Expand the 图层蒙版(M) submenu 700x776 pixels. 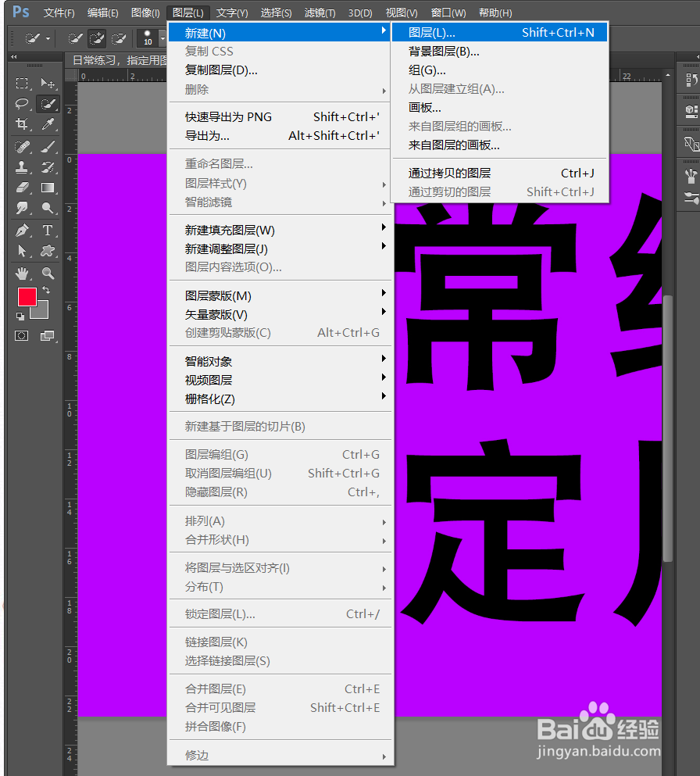(x=280, y=296)
